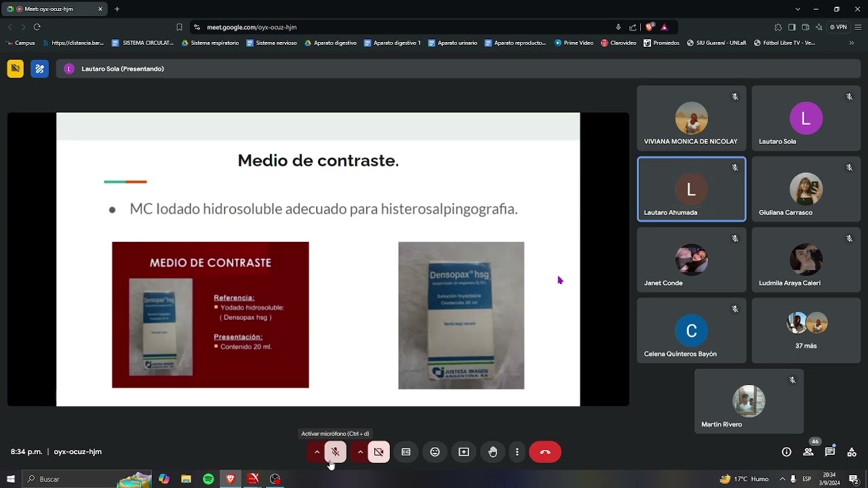This screenshot has width=868, height=488.
Task: Open the Clarovideo bookmark
Action: tap(618, 43)
